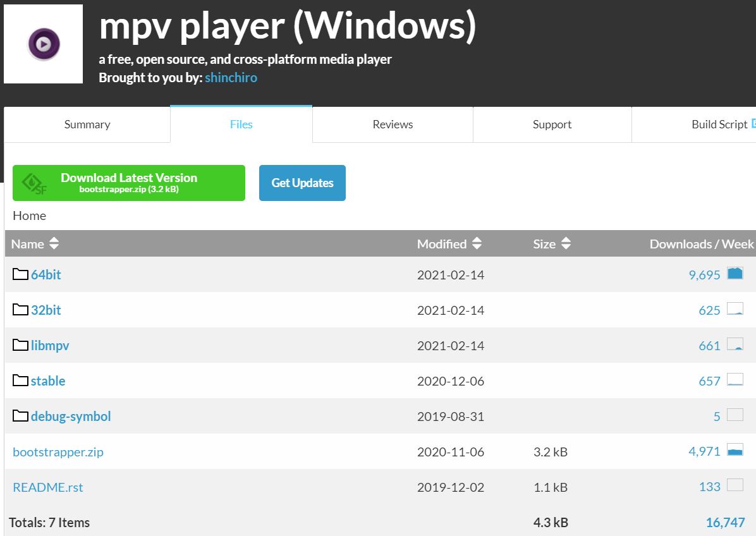Click 1.1 kB size of README.rst
Viewport: 756px width, 536px height.
[x=551, y=487]
